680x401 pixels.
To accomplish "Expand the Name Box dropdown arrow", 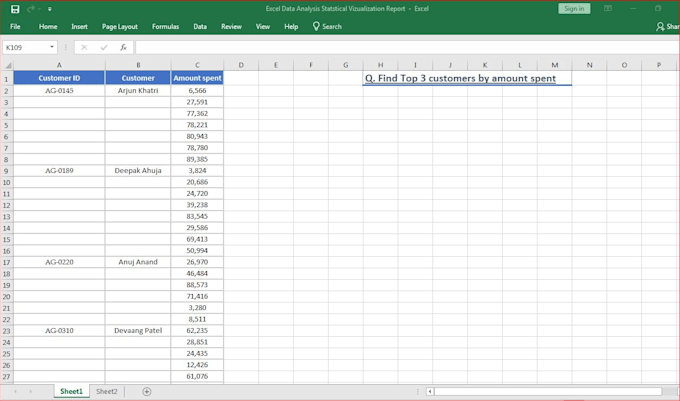I will pyautogui.click(x=52, y=47).
